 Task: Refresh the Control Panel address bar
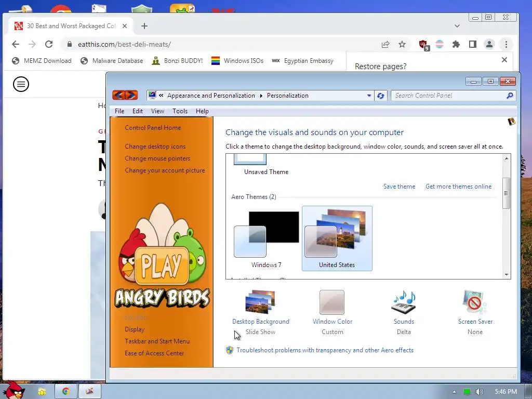[381, 96]
